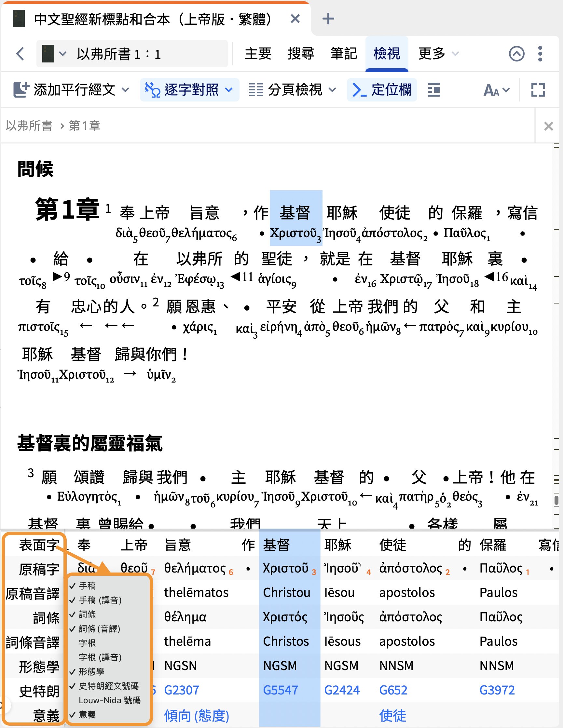Open Strong's number G5547 link
Image resolution: width=563 pixels, height=728 pixels.
tap(281, 690)
